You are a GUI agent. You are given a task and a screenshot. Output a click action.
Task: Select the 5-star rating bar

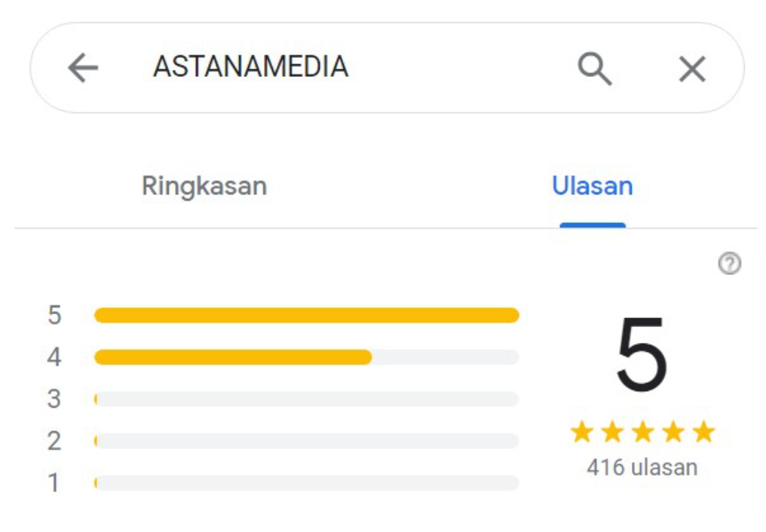[307, 315]
